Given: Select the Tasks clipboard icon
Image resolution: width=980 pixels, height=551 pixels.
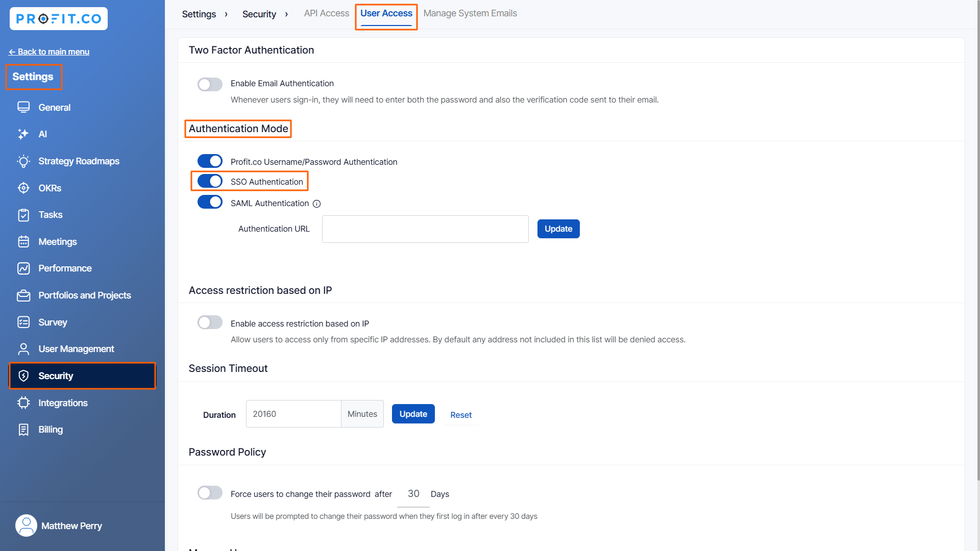Looking at the screenshot, I should click(23, 215).
